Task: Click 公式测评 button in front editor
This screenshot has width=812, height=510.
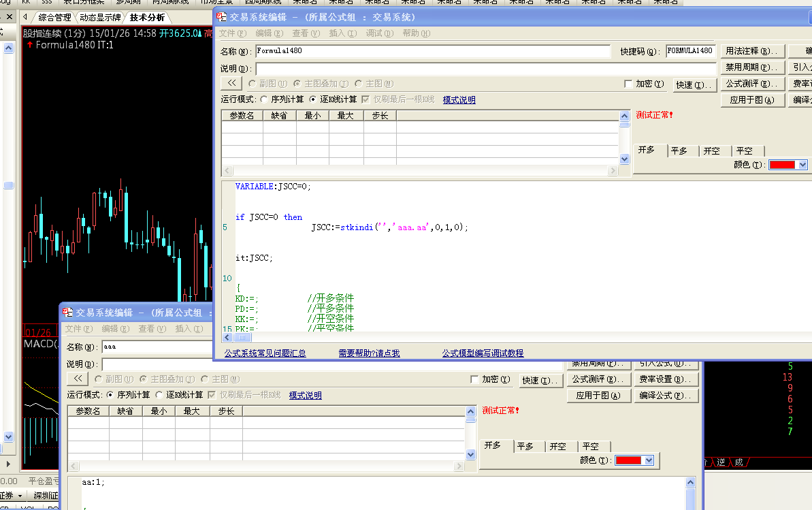Action: tap(753, 84)
